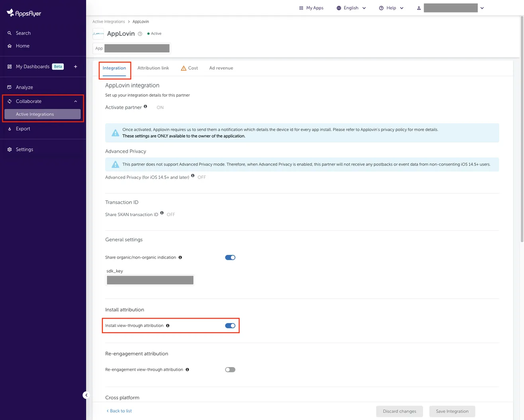Viewport: 524px width, 420px height.
Task: Click the Save Integration button
Action: tap(452, 411)
